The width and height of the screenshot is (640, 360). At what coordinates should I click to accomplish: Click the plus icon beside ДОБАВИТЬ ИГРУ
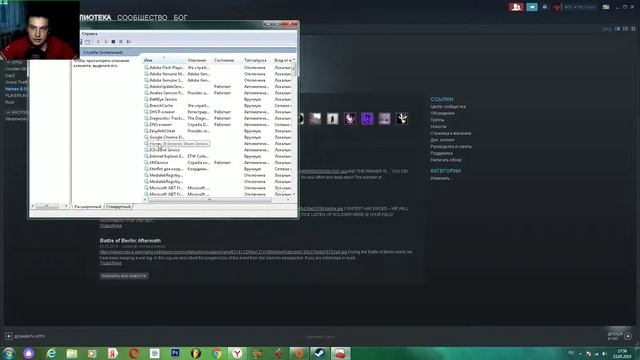(9, 336)
